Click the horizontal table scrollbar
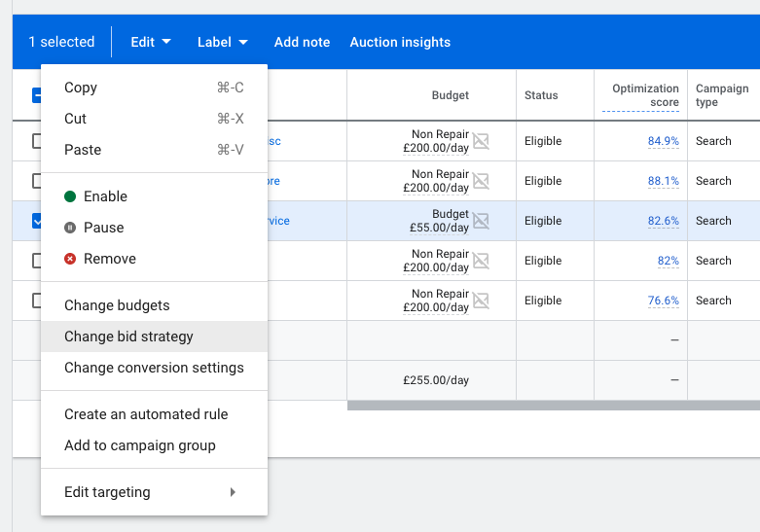 click(x=553, y=406)
